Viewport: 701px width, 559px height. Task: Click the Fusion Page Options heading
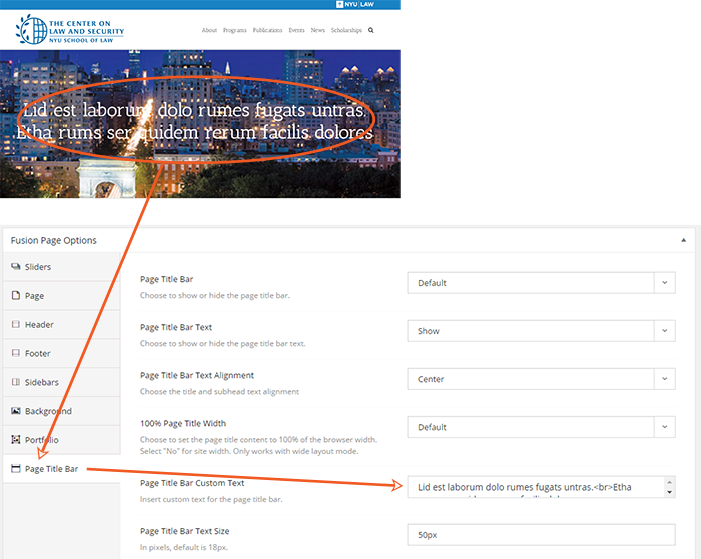54,241
